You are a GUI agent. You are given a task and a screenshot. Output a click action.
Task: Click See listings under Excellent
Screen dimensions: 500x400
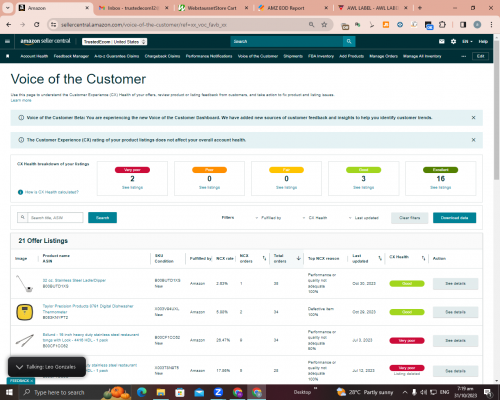pos(440,187)
